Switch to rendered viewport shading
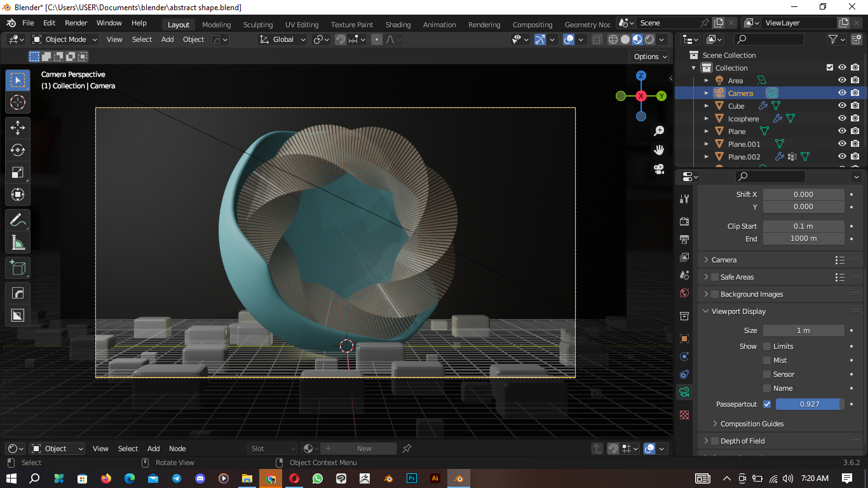This screenshot has height=488, width=868. point(649,39)
